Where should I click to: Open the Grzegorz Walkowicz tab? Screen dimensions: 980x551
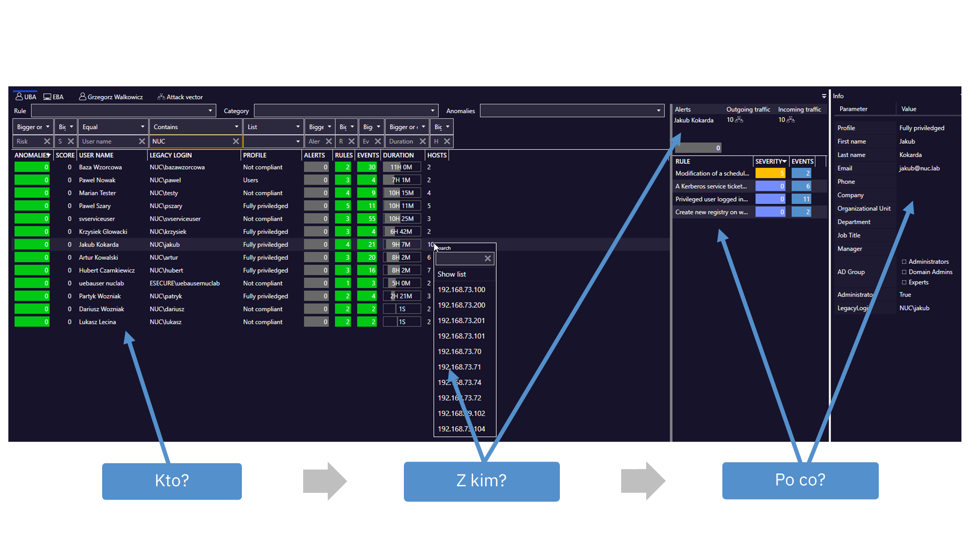[x=111, y=97]
